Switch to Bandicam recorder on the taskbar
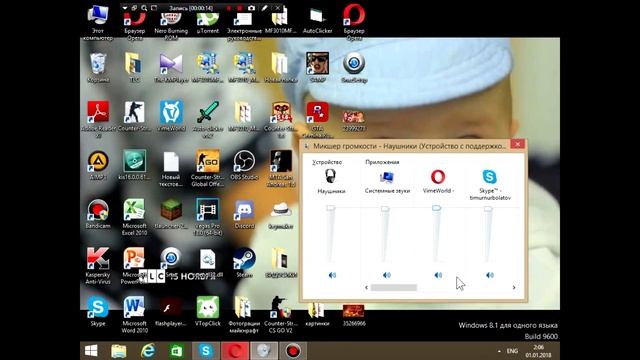640x360 pixels. click(x=293, y=351)
